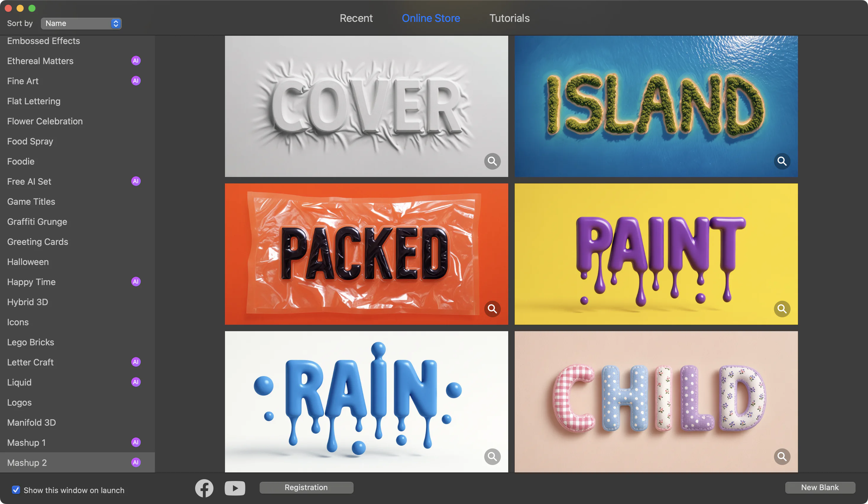Pick the blue RAIN template thumbnail
Image resolution: width=868 pixels, height=504 pixels.
366,402
